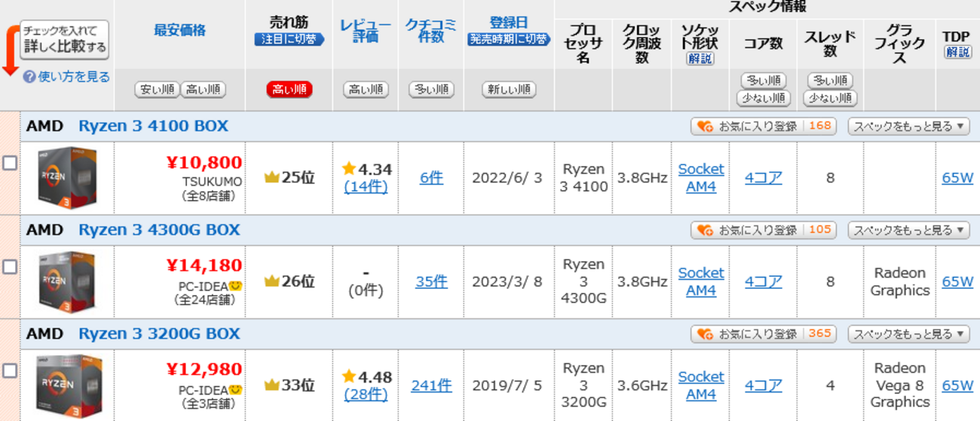Check the Ryzen 3 4100 BOX compare checkbox

click(x=10, y=162)
